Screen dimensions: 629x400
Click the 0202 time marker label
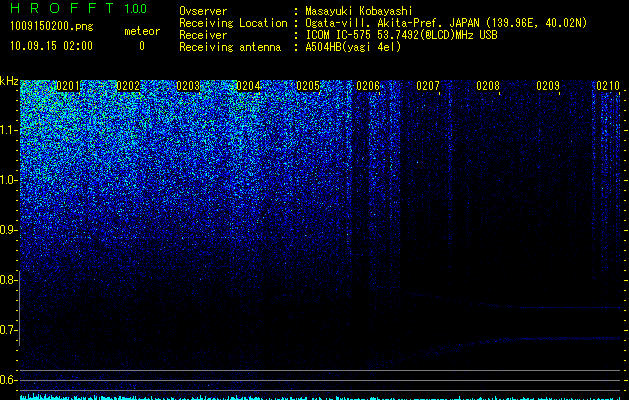tap(128, 86)
